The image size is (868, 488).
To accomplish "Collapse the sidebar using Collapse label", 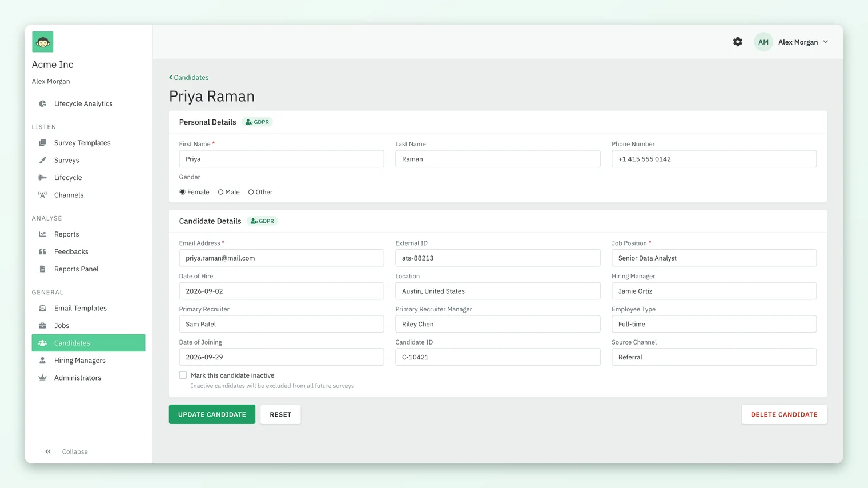I will point(75,451).
